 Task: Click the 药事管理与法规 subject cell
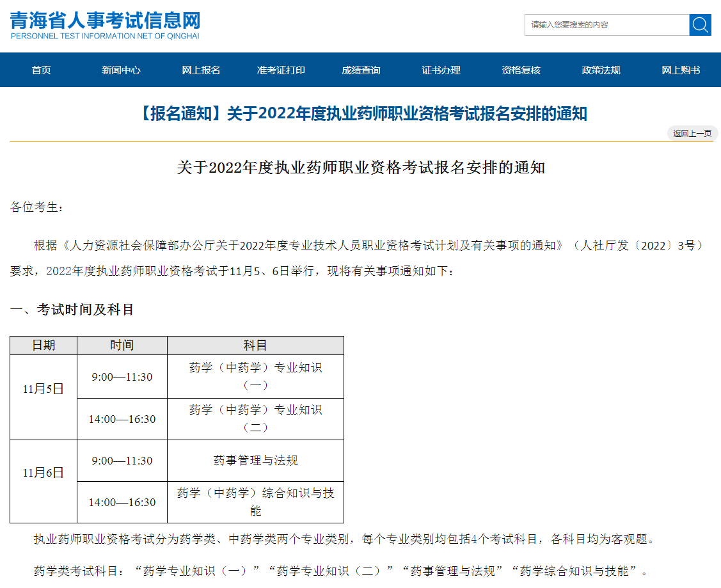pyautogui.click(x=255, y=461)
